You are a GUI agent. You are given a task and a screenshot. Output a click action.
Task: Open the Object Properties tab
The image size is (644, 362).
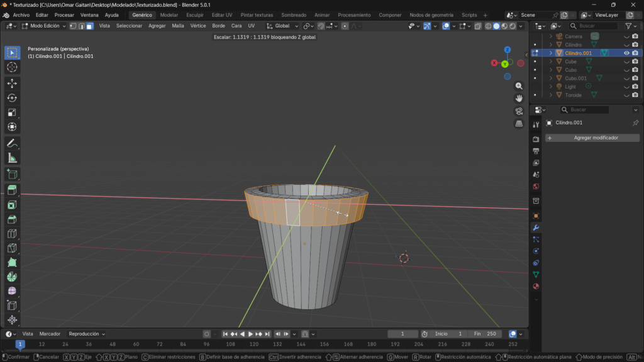[536, 215]
